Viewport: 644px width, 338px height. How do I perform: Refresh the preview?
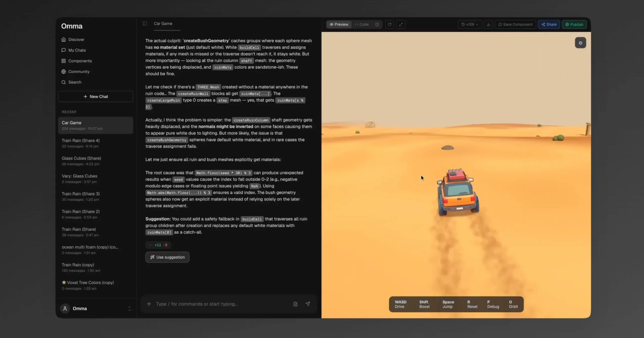pyautogui.click(x=389, y=25)
